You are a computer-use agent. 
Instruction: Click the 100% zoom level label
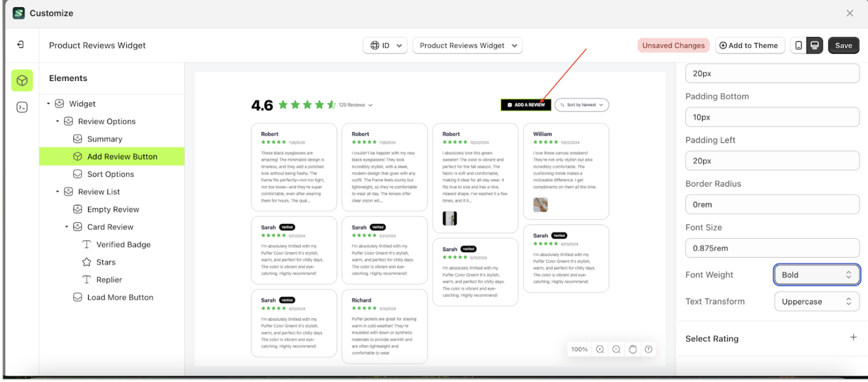(579, 349)
